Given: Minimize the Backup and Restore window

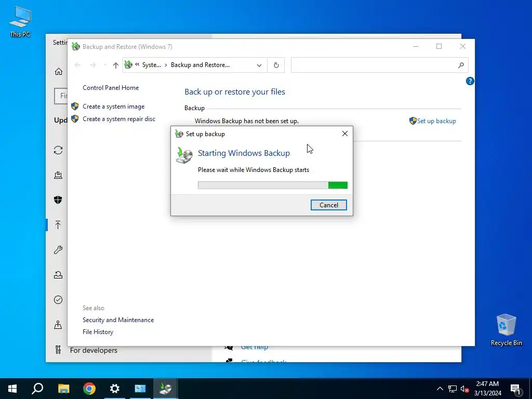Looking at the screenshot, I should (x=415, y=46).
